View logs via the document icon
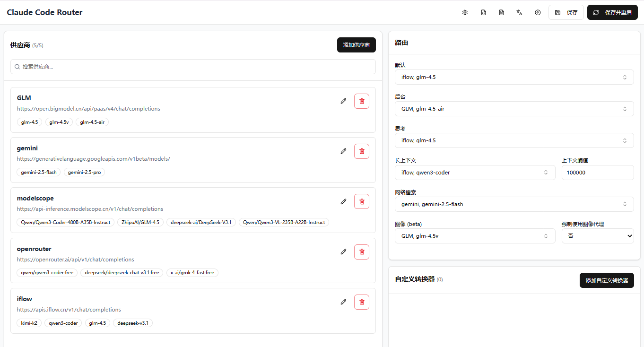644x347 pixels. pos(501,12)
